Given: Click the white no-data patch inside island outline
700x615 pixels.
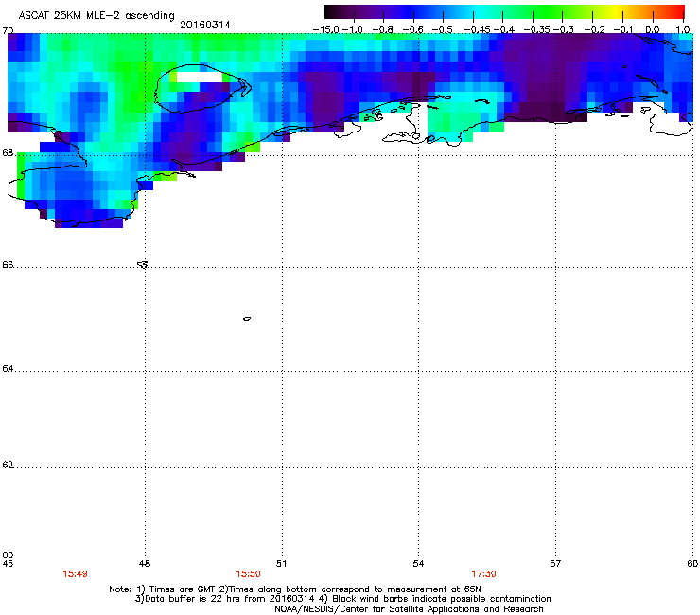Looking at the screenshot, I should 200,77.
